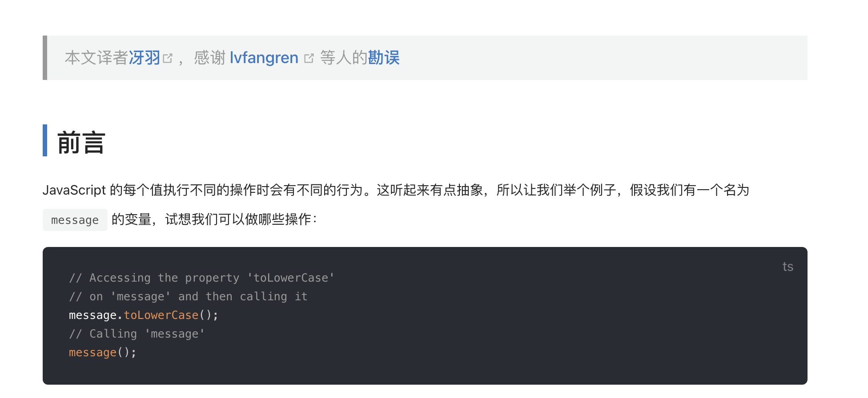
Task: Click the orange toLowerCase method in code
Action: click(x=161, y=315)
